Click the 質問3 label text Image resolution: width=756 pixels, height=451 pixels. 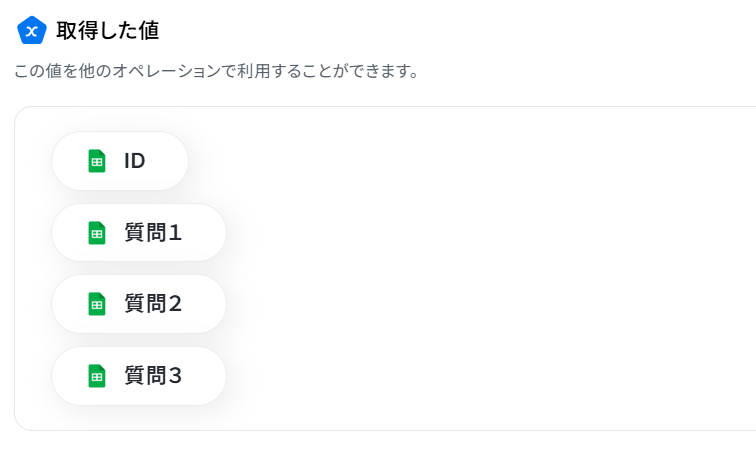[x=153, y=376]
